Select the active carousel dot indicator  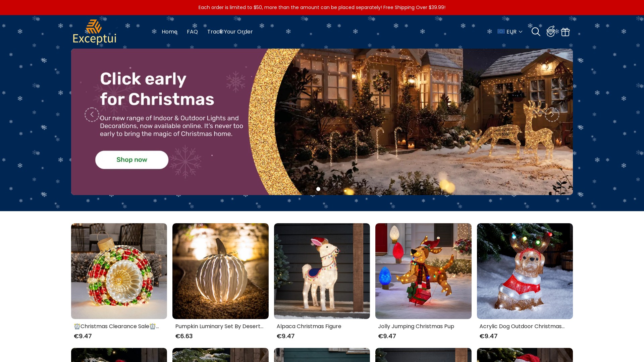[x=318, y=189]
